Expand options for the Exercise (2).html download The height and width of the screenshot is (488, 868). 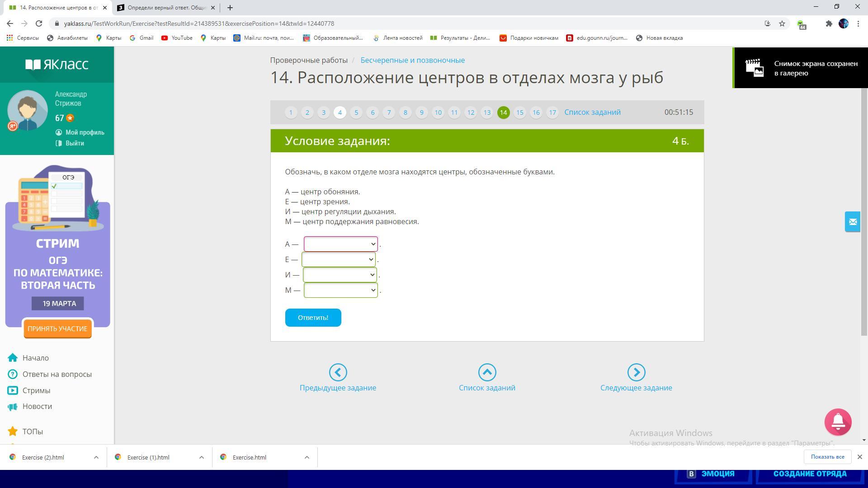pos(96,457)
